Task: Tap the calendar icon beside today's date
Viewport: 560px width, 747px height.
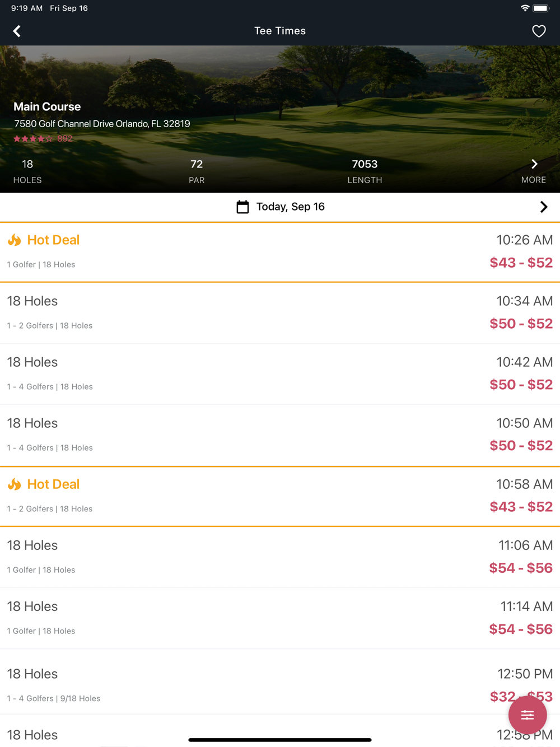Action: coord(242,207)
